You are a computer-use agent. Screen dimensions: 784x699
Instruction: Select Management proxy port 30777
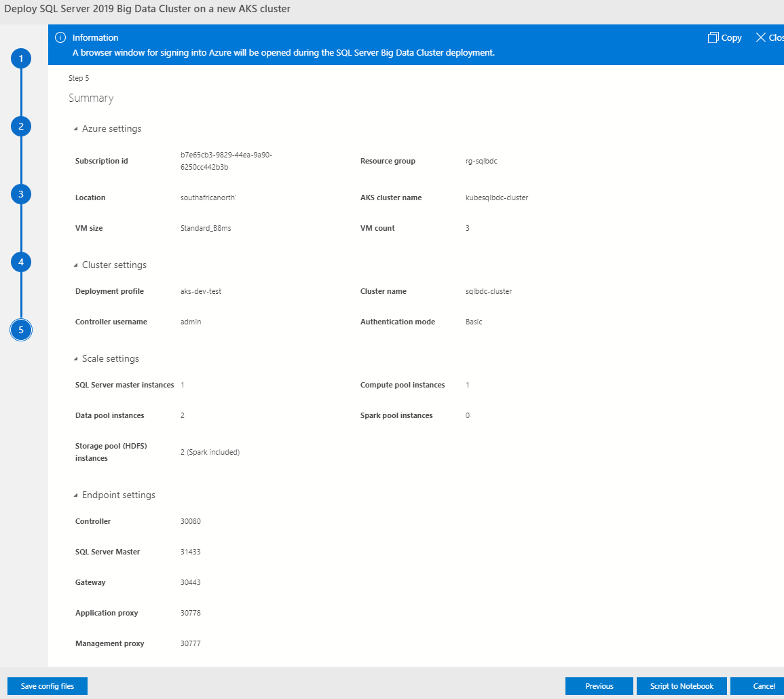191,643
